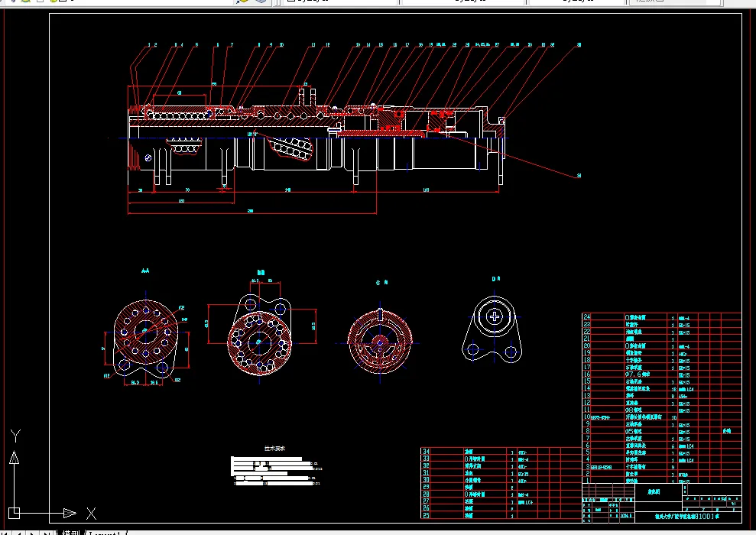Select parts list row number 25
The height and width of the screenshot is (535, 756).
tap(426, 515)
